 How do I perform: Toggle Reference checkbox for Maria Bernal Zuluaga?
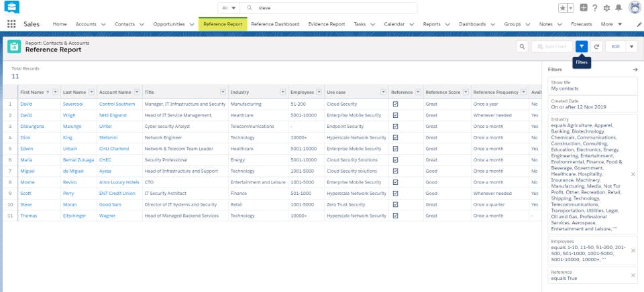(x=396, y=159)
